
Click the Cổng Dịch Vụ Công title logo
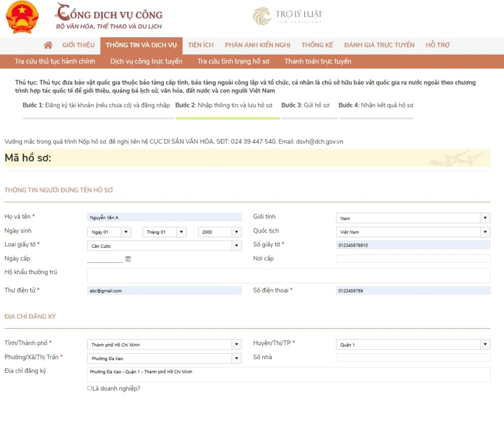pos(109,17)
